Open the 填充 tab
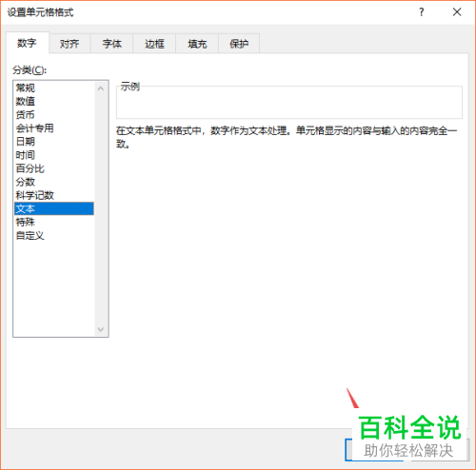The image size is (476, 470). click(x=197, y=44)
